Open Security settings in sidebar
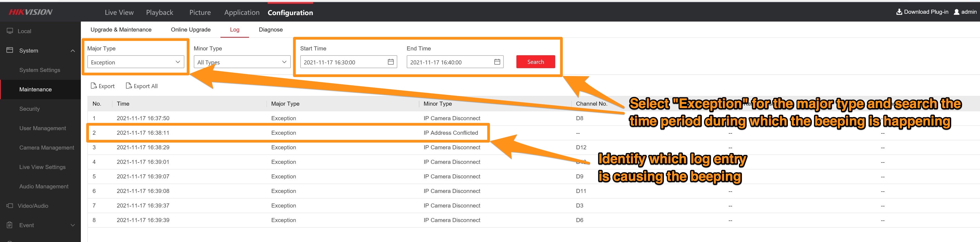The width and height of the screenshot is (980, 242). (x=29, y=109)
